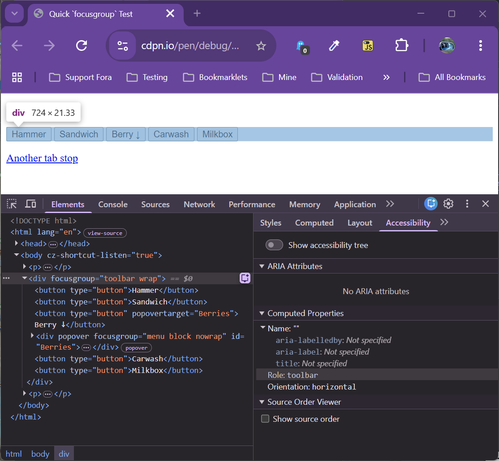499x461 pixels.
Task: Reload the current page
Action: point(82,46)
